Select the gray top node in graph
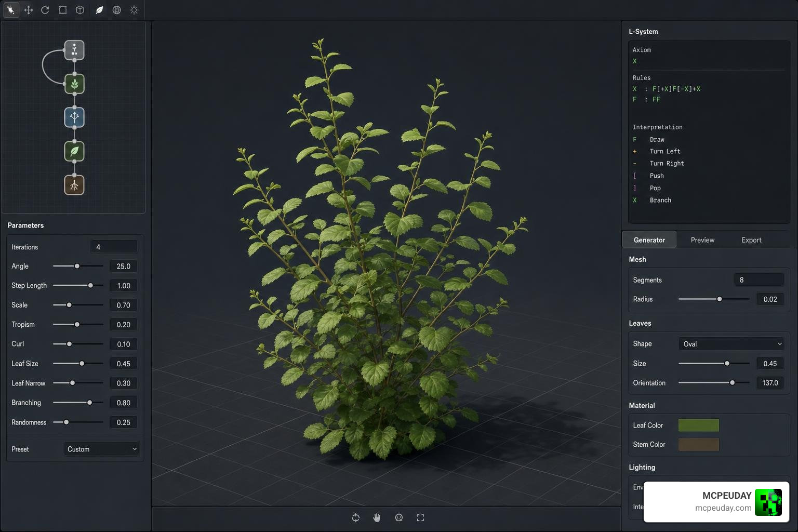The height and width of the screenshot is (532, 798). coord(74,50)
